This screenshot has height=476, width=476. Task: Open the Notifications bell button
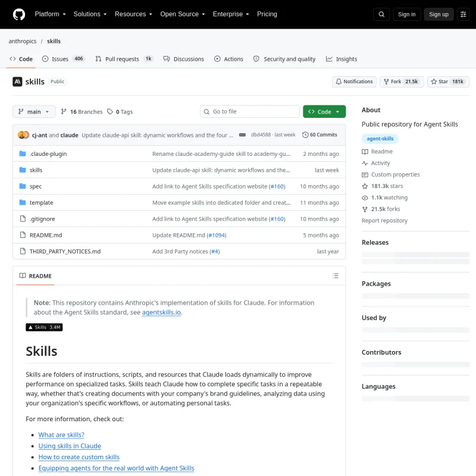pyautogui.click(x=354, y=82)
